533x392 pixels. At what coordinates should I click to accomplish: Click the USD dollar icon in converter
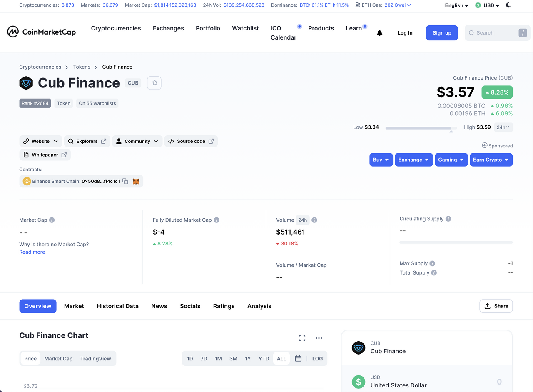[359, 381]
